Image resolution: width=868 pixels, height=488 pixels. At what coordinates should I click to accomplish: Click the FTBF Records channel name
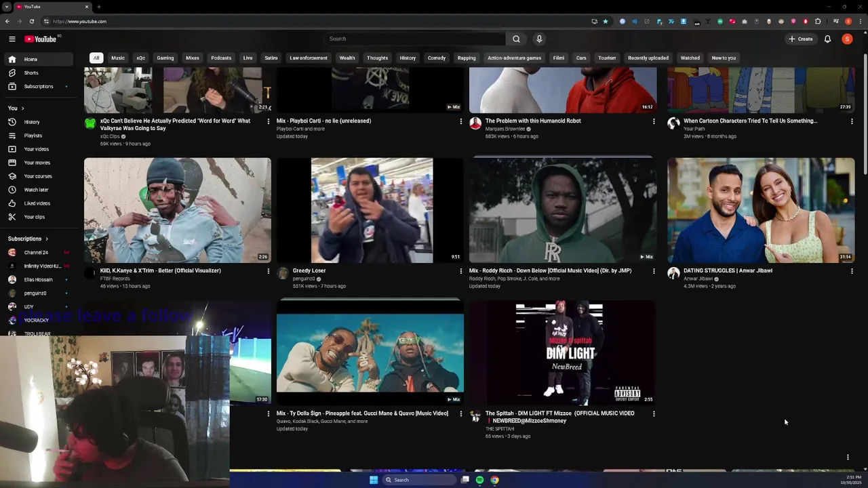(115, 279)
